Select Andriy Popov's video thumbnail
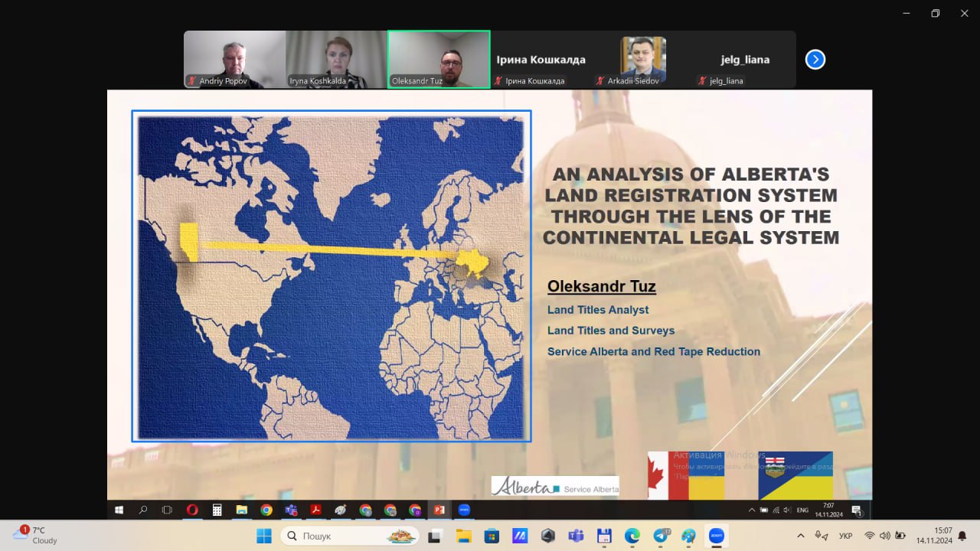The width and height of the screenshot is (980, 551). pos(235,60)
